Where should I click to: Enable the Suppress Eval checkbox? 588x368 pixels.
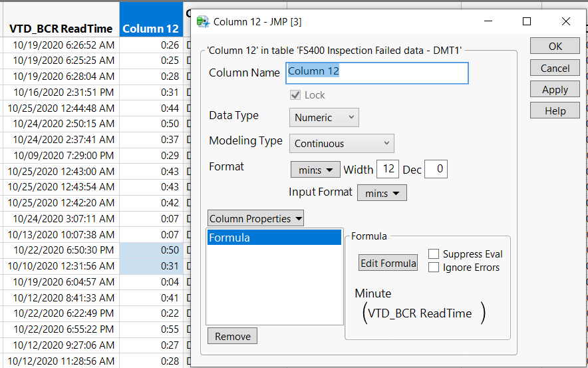(434, 254)
